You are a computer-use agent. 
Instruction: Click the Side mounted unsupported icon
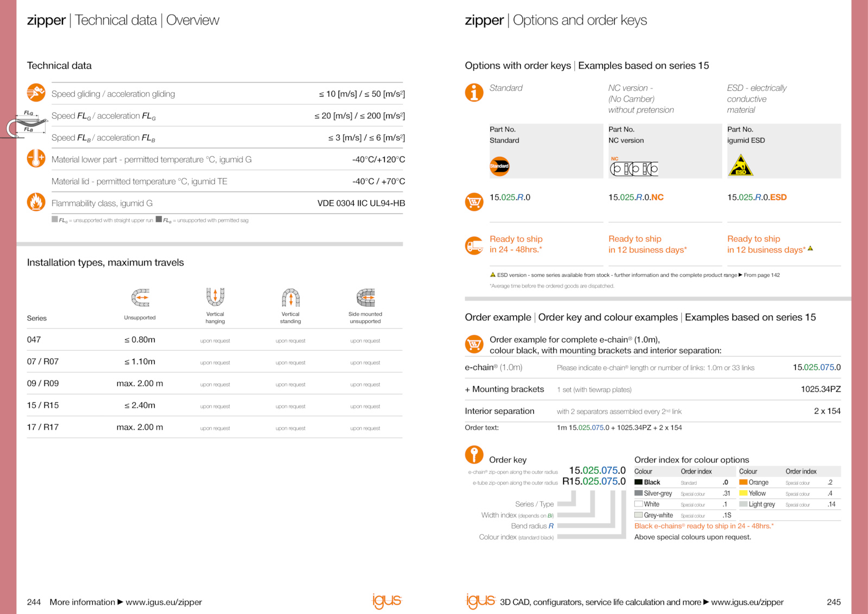tap(365, 297)
